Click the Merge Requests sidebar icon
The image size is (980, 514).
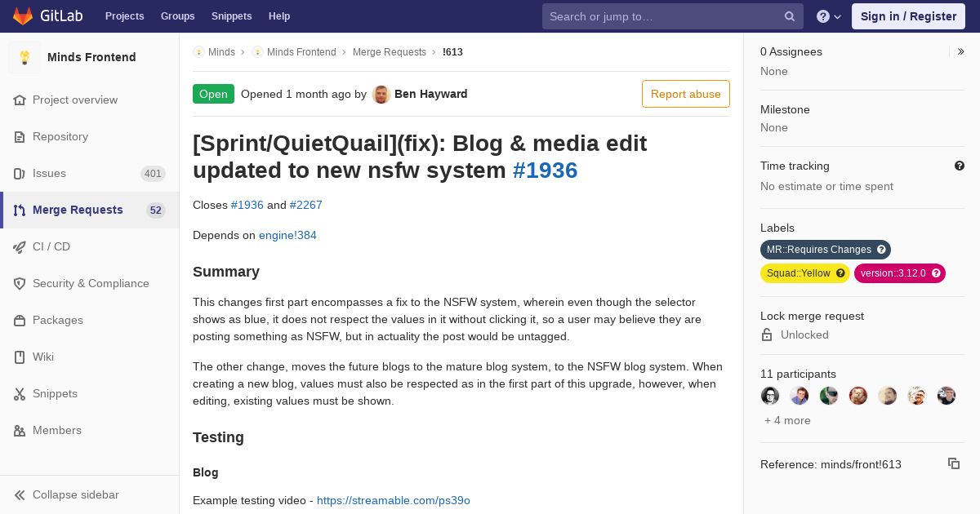(x=20, y=210)
